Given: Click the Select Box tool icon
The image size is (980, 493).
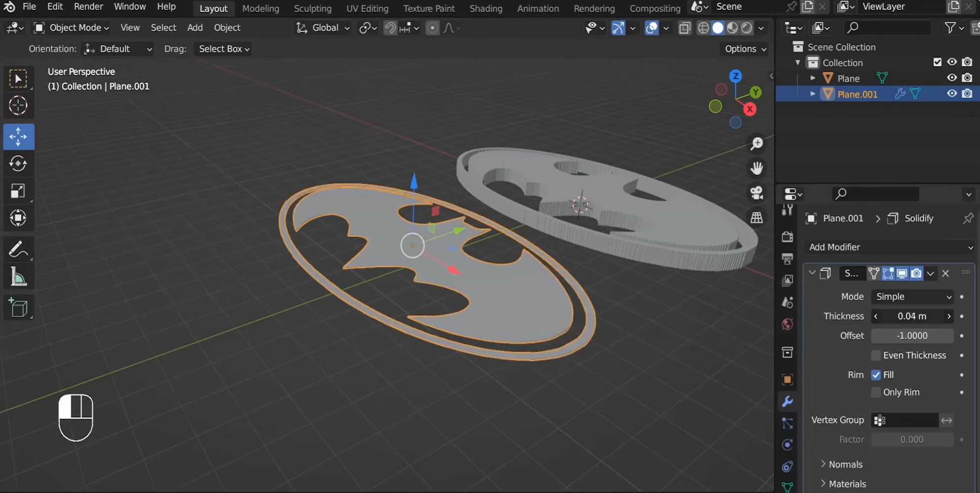Looking at the screenshot, I should coord(18,79).
